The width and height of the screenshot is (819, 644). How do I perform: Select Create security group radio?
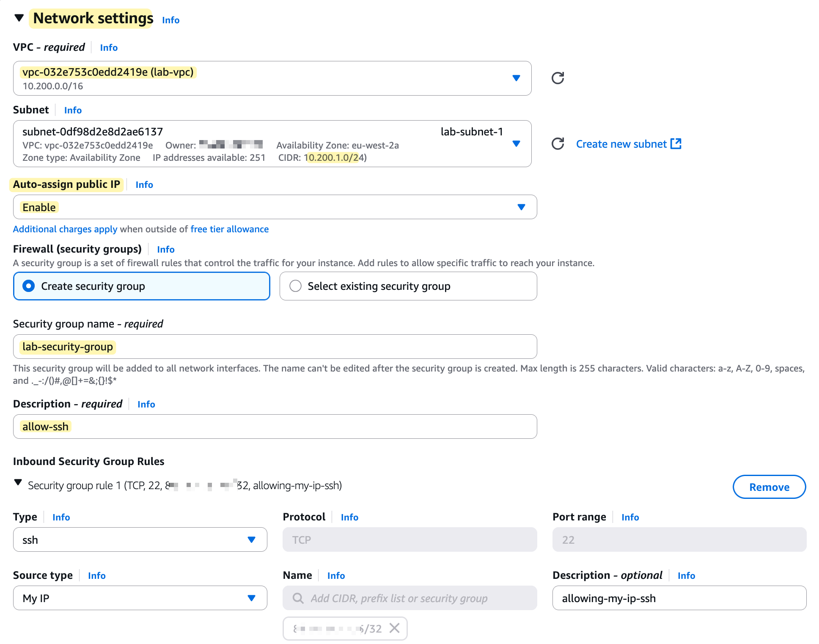[x=29, y=286]
